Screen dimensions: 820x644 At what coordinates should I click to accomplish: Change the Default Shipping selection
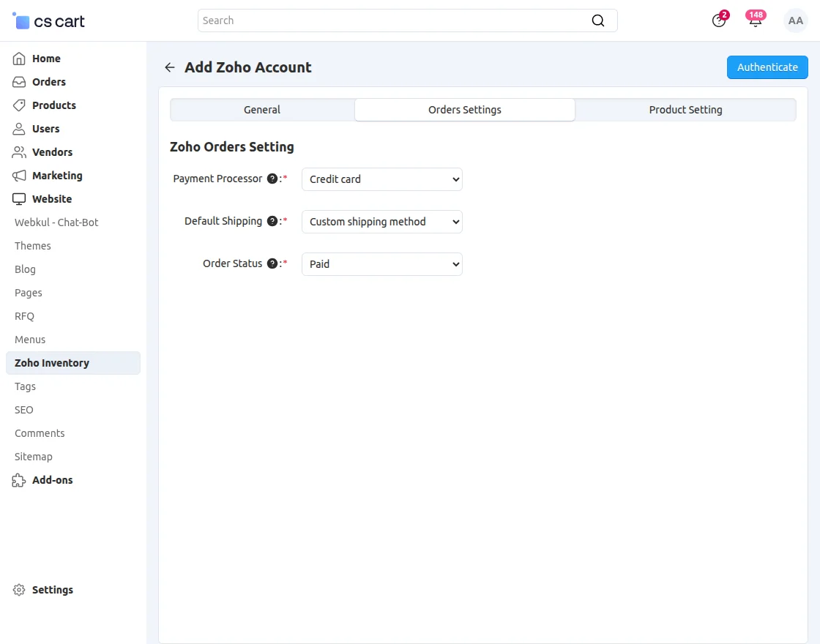(x=381, y=222)
